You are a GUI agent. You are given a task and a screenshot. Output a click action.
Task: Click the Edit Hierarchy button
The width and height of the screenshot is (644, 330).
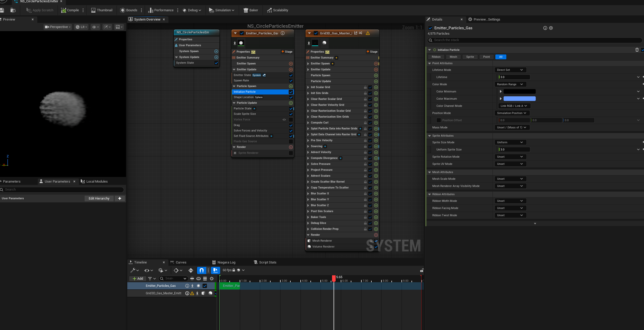click(99, 198)
